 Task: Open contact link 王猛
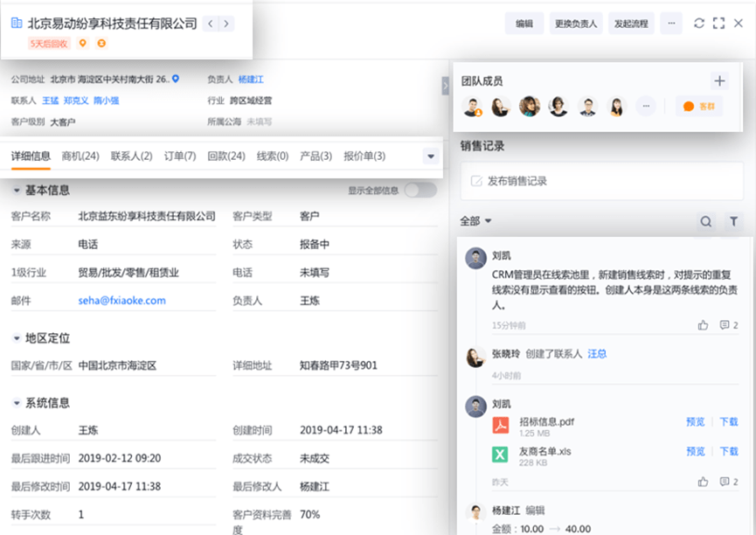tap(50, 101)
